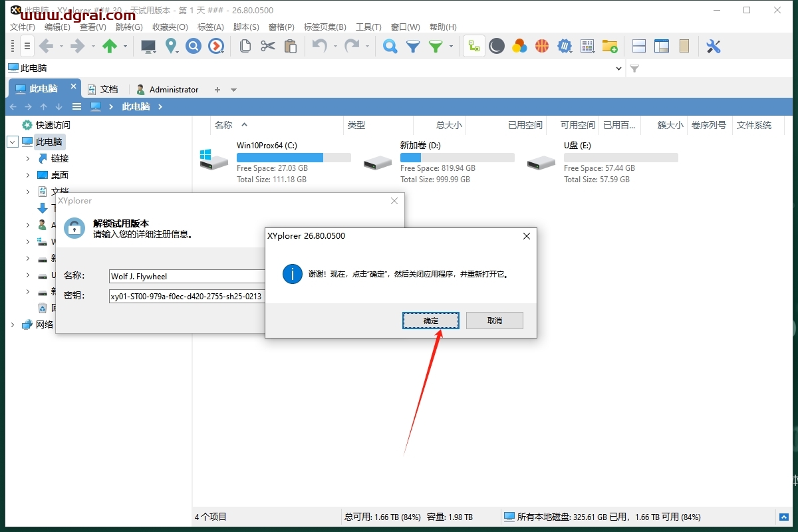Go forward with the gray right arrow
Viewport: 798px width, 532px height.
(x=78, y=46)
